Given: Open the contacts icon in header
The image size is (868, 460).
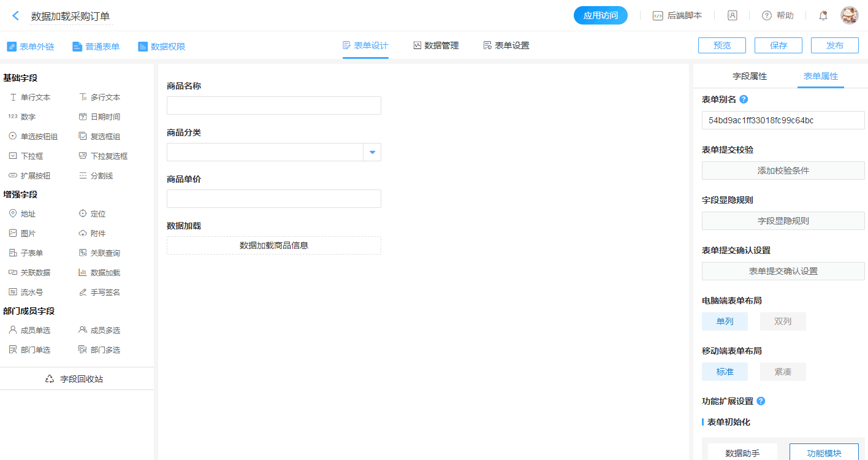Looking at the screenshot, I should (732, 16).
